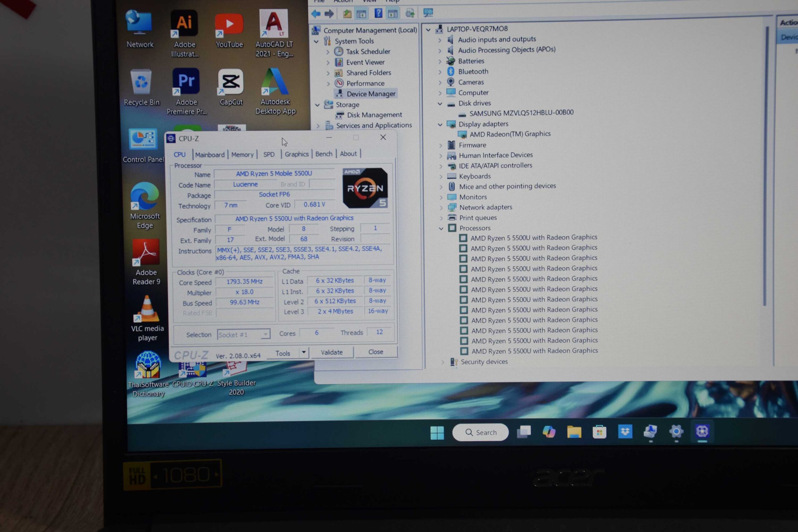Collapse the Processors category

point(441,228)
